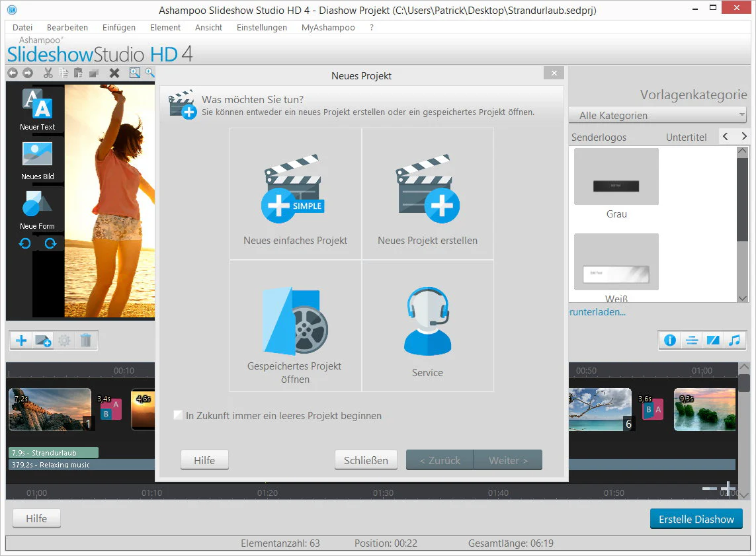
Task: Switch to the Untertitel tab
Action: 686,138
